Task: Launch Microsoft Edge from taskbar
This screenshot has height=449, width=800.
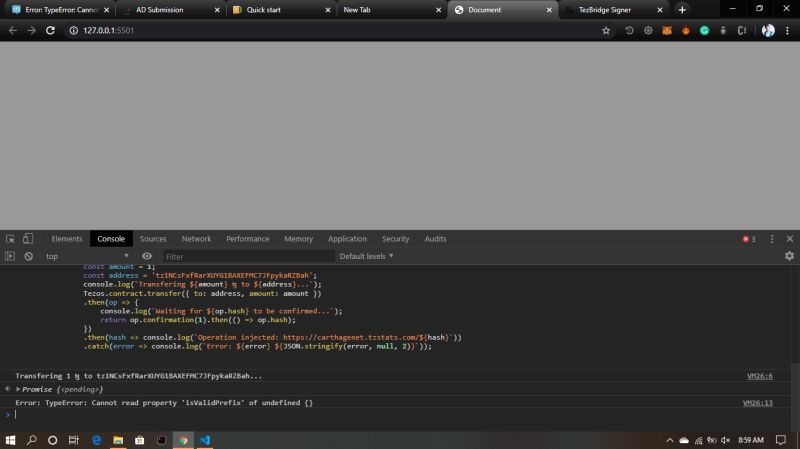Action: click(x=96, y=440)
